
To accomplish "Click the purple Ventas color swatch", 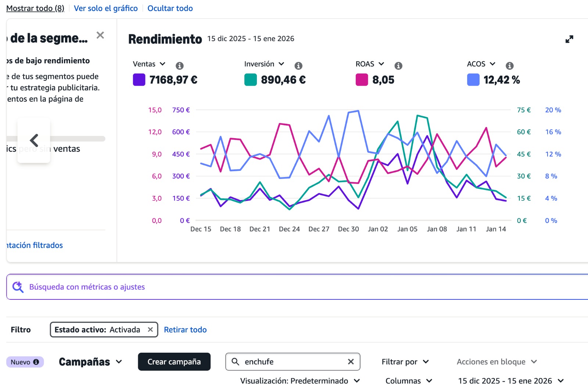I will pos(139,80).
